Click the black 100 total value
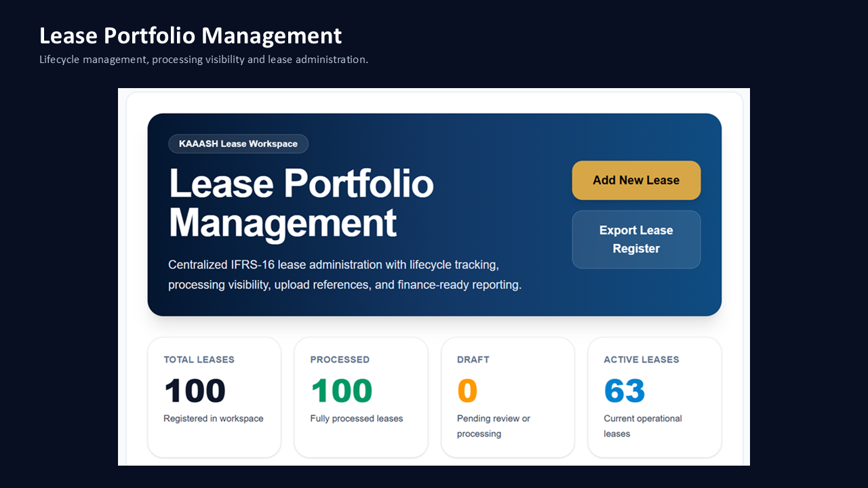Viewport: 868px width, 488px height. tap(195, 391)
